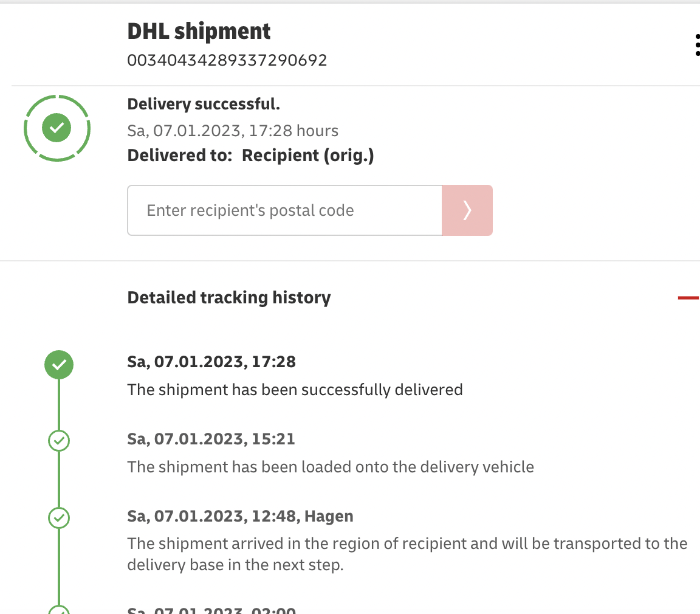This screenshot has width=700, height=614.
Task: Click the "12:48, Hagen" event timestamp
Action: (240, 516)
